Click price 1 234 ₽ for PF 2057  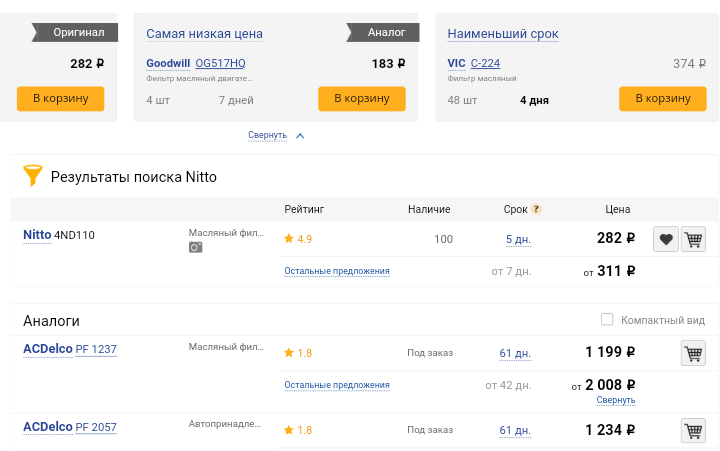coord(610,430)
